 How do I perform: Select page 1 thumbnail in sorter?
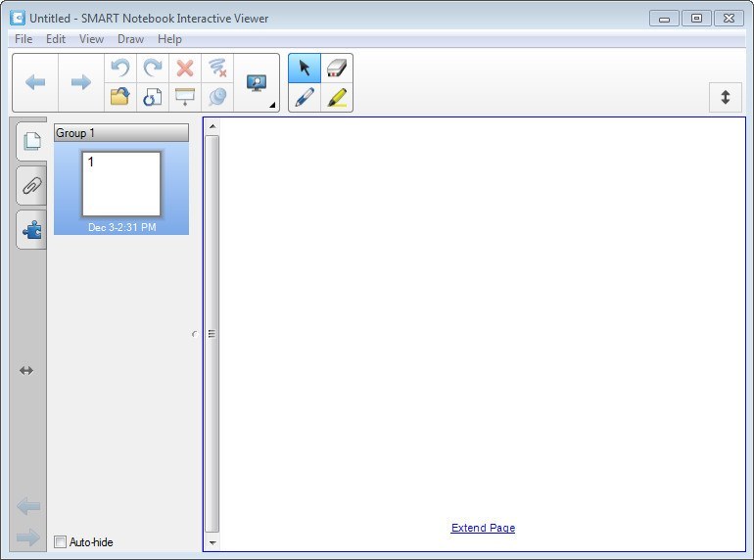pos(121,184)
